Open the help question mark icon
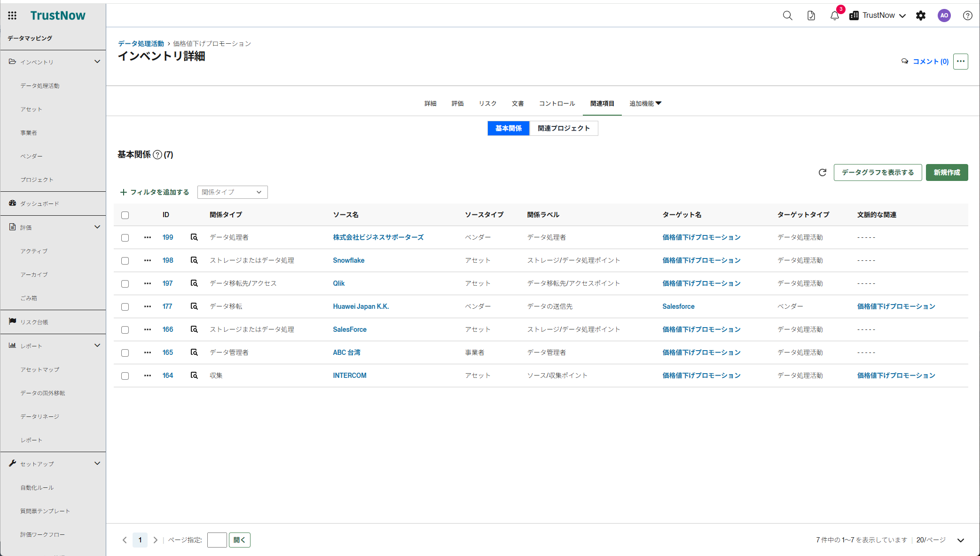The height and width of the screenshot is (556, 980). point(968,16)
